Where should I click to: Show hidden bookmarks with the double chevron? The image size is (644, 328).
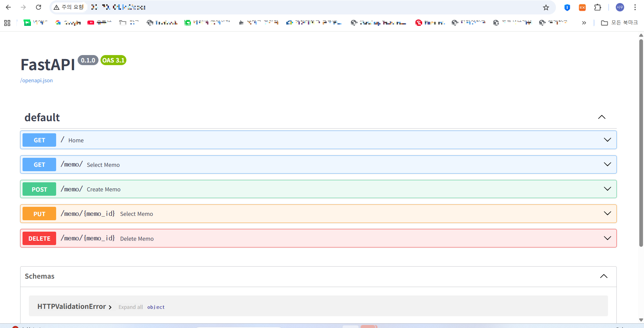584,23
